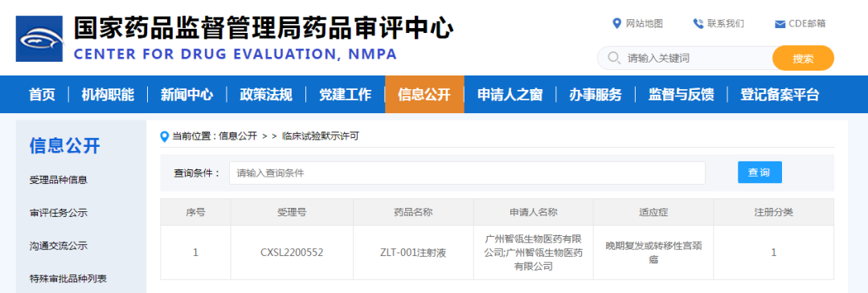Open 监督与反馈 navigation item

[682, 95]
